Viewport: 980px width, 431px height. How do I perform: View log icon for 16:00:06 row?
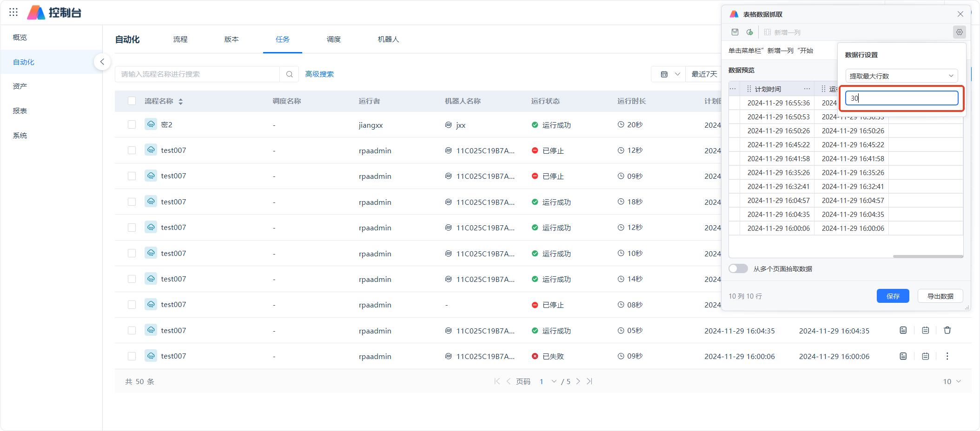[x=903, y=356]
